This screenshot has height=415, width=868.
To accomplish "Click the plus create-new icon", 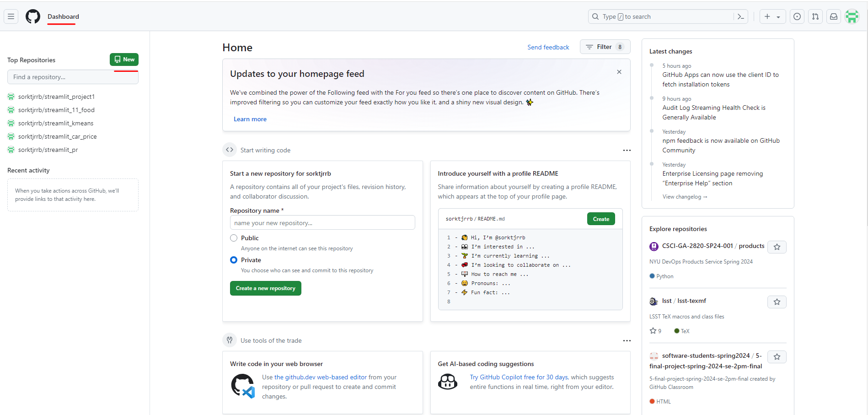I will [x=767, y=16].
